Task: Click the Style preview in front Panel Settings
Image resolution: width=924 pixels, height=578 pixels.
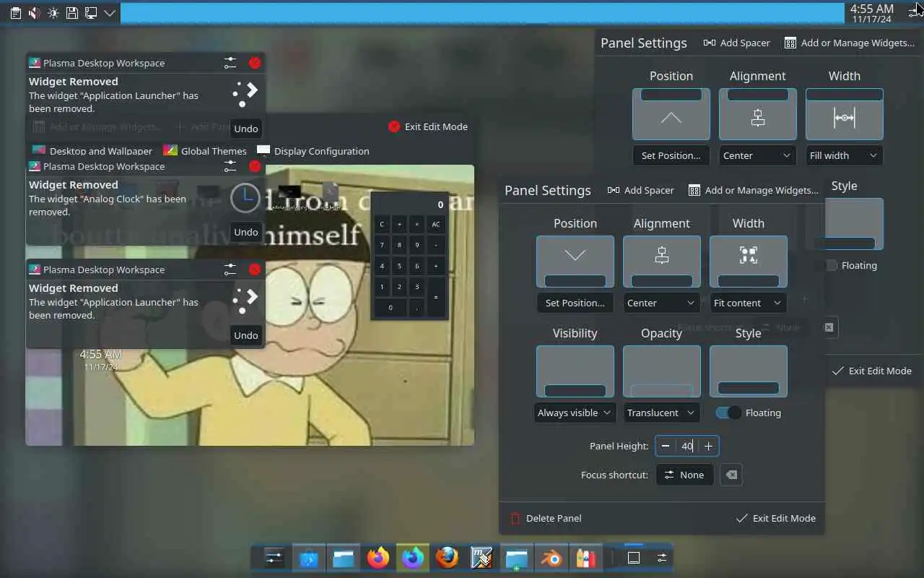Action: click(x=749, y=371)
